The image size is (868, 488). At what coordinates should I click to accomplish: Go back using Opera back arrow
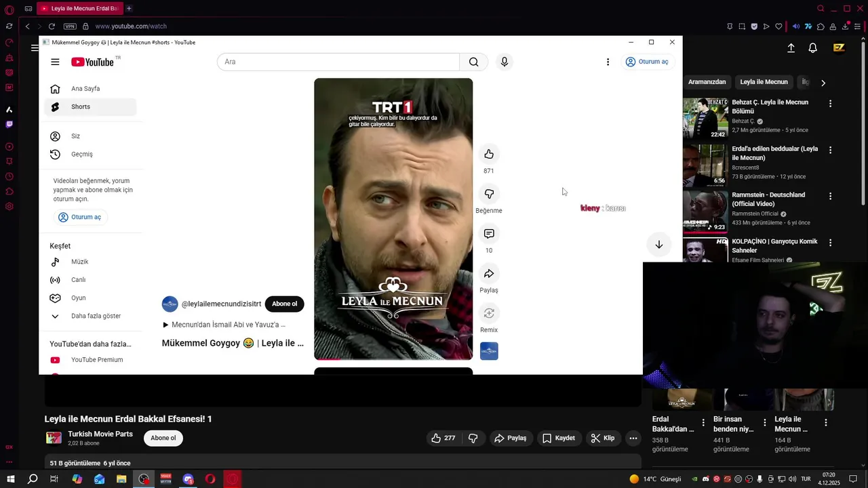27,26
